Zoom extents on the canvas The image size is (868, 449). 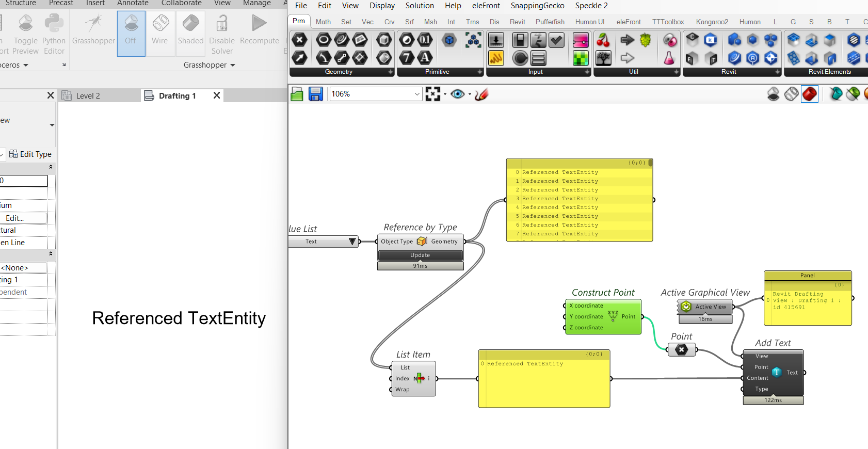pos(433,94)
